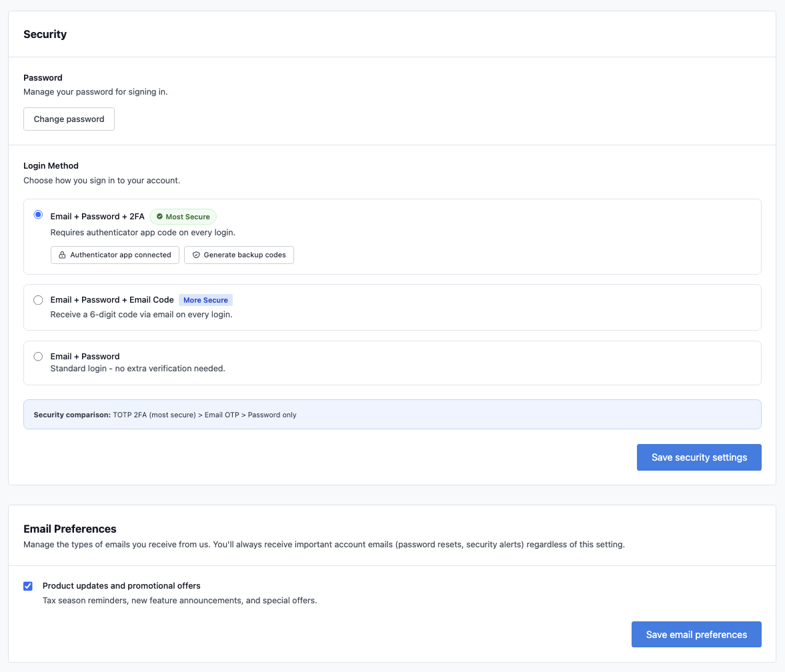Click the lock icon on Authenticator app connected
Image resolution: width=785 pixels, height=672 pixels.
[x=61, y=255]
